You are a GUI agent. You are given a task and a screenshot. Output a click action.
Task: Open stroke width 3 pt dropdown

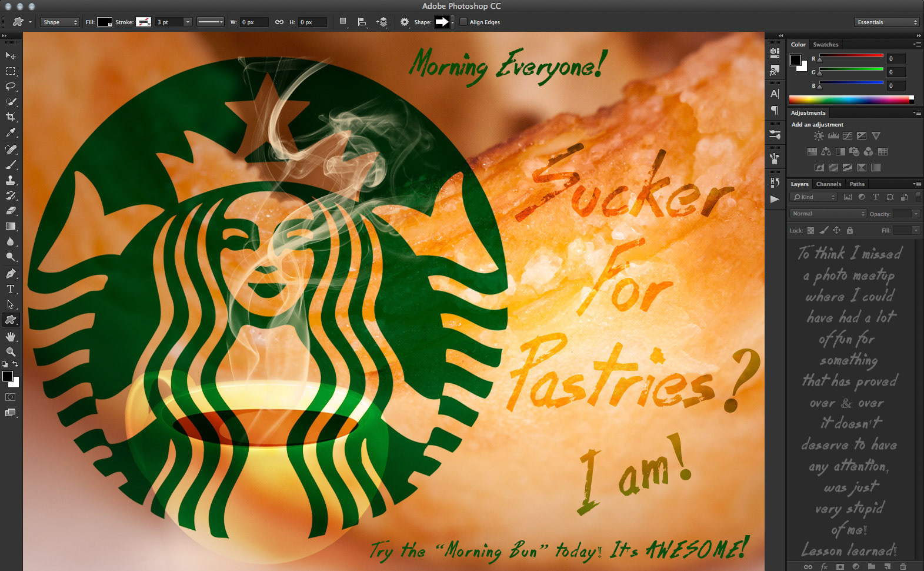click(x=188, y=22)
